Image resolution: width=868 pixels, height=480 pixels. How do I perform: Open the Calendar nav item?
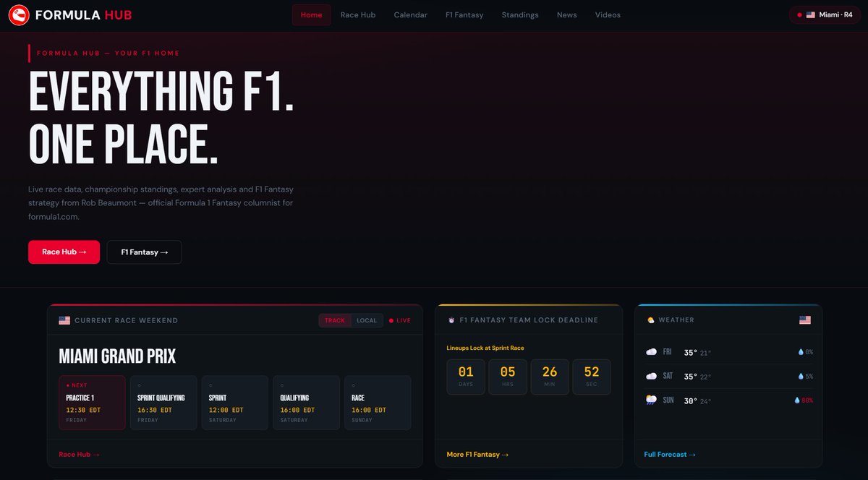(x=411, y=14)
